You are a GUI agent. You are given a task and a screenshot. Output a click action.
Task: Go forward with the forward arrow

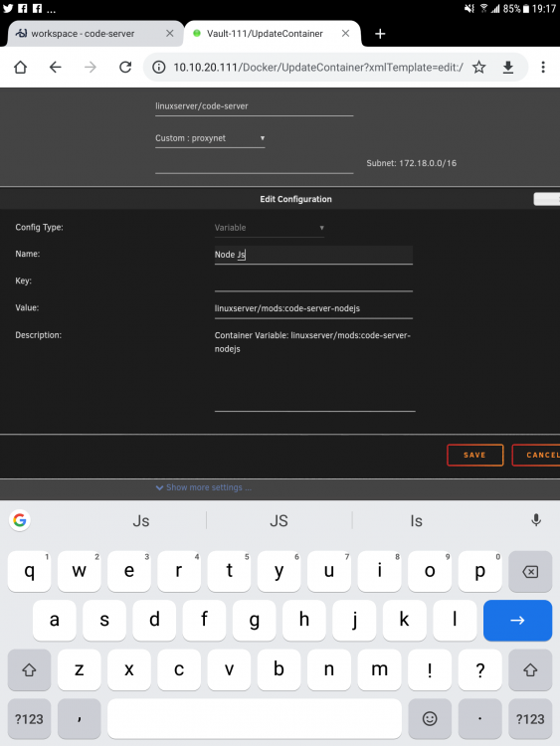coord(91,67)
